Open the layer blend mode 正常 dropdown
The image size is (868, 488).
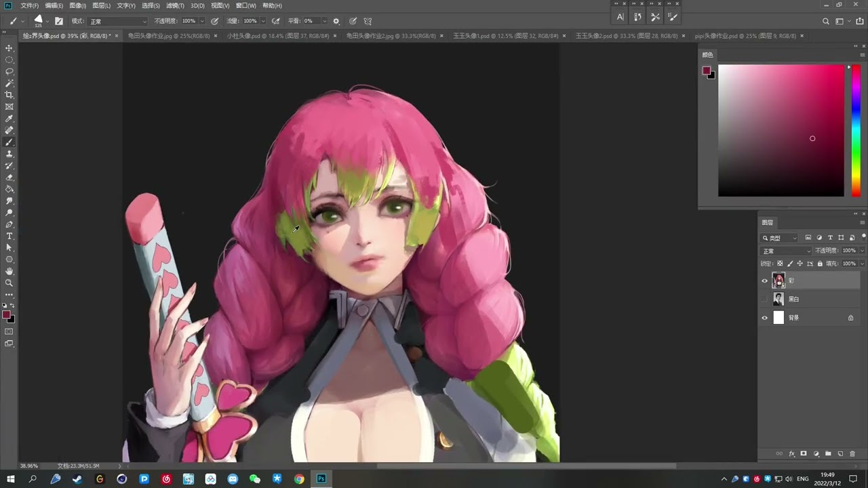tap(787, 251)
